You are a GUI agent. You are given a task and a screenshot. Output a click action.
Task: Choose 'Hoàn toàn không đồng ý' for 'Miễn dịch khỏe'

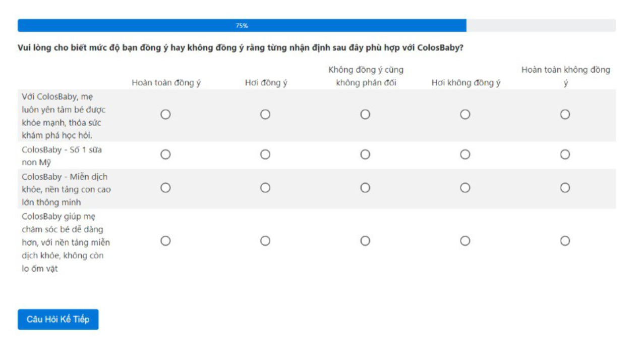pyautogui.click(x=565, y=188)
